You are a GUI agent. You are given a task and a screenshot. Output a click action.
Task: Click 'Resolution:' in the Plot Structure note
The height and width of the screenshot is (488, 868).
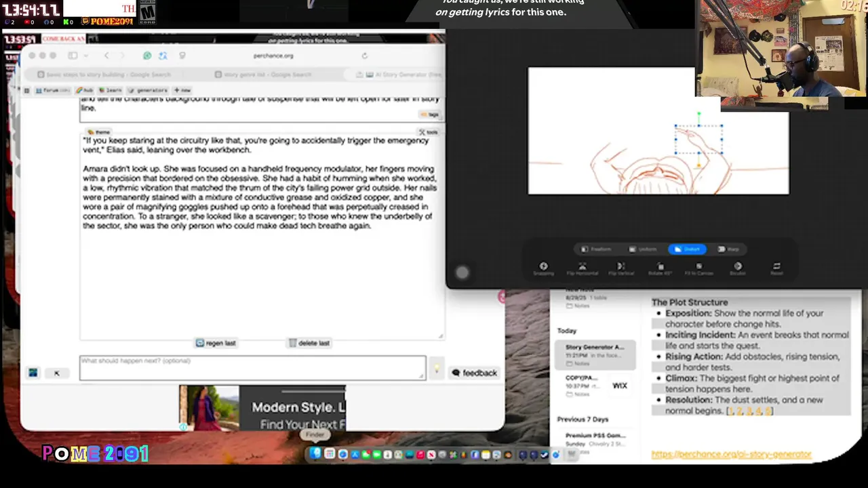click(689, 401)
